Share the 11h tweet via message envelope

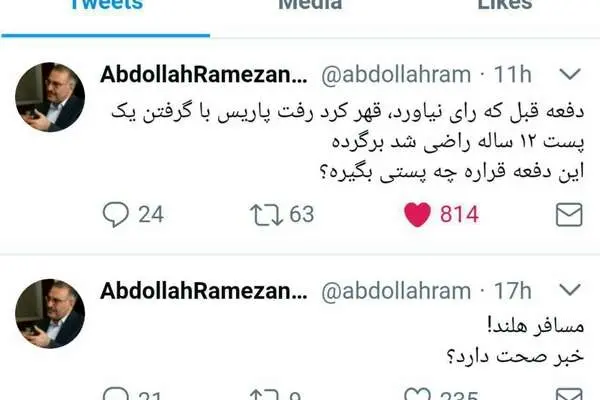pos(569,215)
